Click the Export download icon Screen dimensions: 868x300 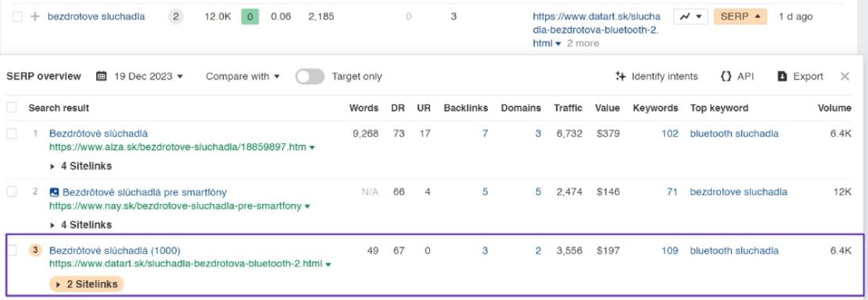782,77
